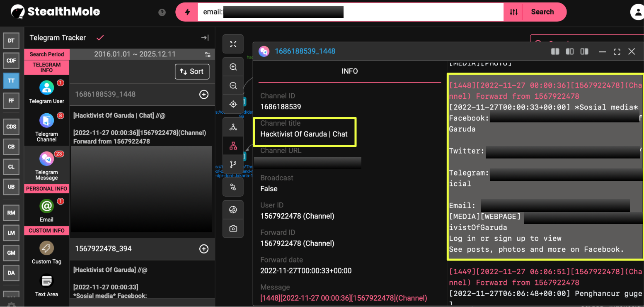This screenshot has width=644, height=307.
Task: Toggle the Telegram Tracker checkmark
Action: click(100, 38)
